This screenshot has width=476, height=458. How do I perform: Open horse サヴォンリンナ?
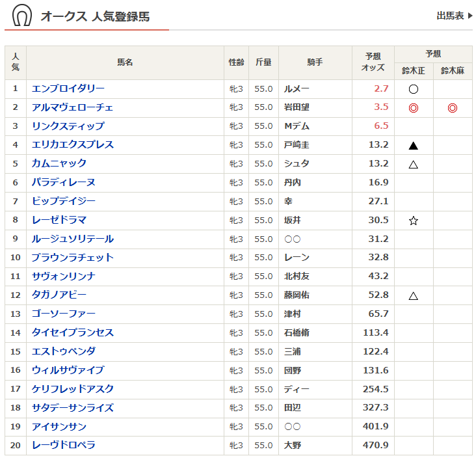click(64, 276)
